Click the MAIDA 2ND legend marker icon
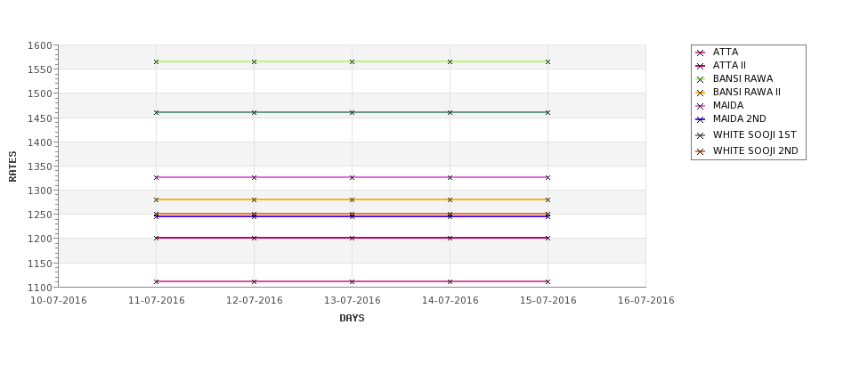 [x=701, y=119]
